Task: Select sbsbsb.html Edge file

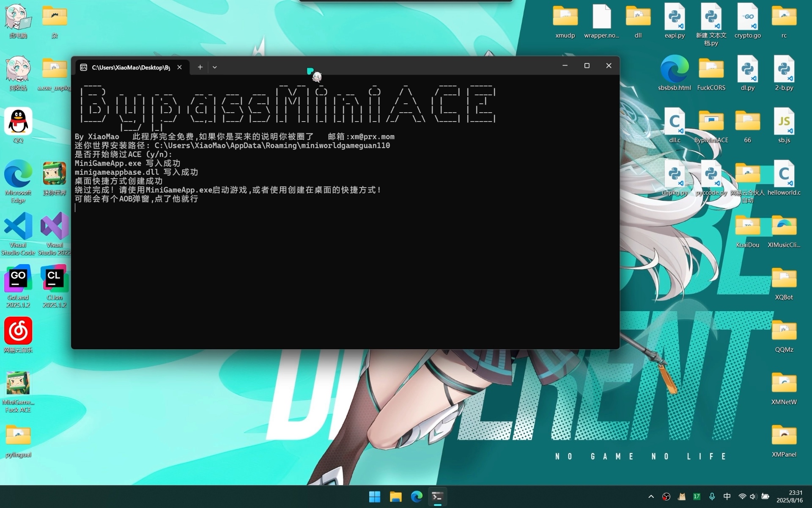Action: [x=675, y=73]
